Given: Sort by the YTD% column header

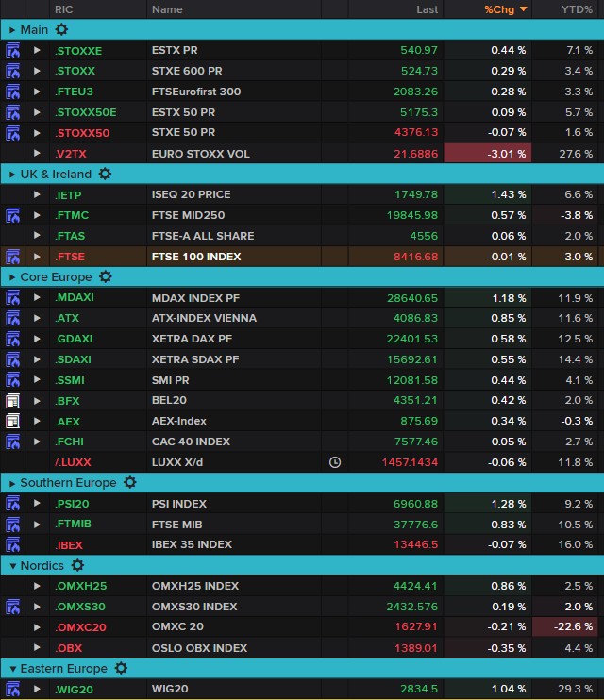Looking at the screenshot, I should pyautogui.click(x=577, y=9).
